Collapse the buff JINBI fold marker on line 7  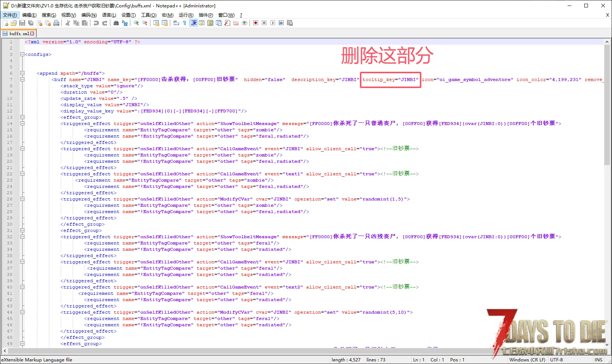[22, 80]
